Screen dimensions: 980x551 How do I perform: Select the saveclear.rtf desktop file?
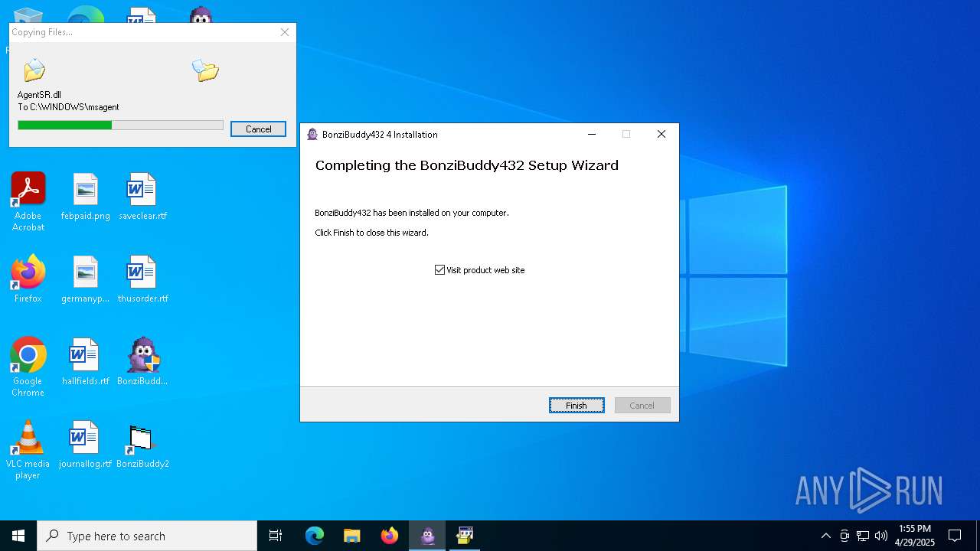click(x=142, y=197)
